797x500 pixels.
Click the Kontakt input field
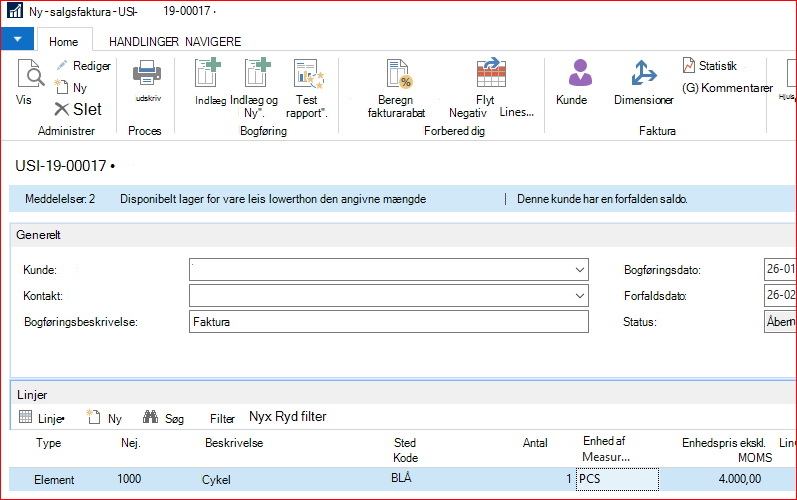point(389,296)
